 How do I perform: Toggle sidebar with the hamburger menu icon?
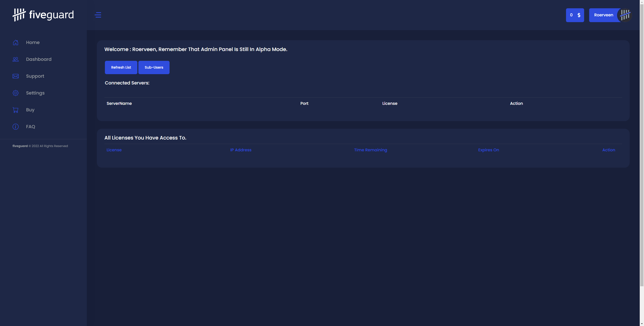98,15
